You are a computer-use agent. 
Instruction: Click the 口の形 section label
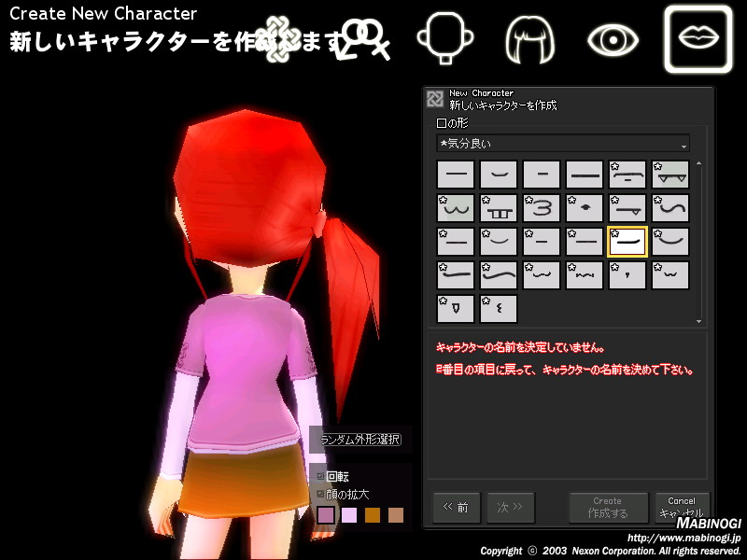tap(452, 123)
